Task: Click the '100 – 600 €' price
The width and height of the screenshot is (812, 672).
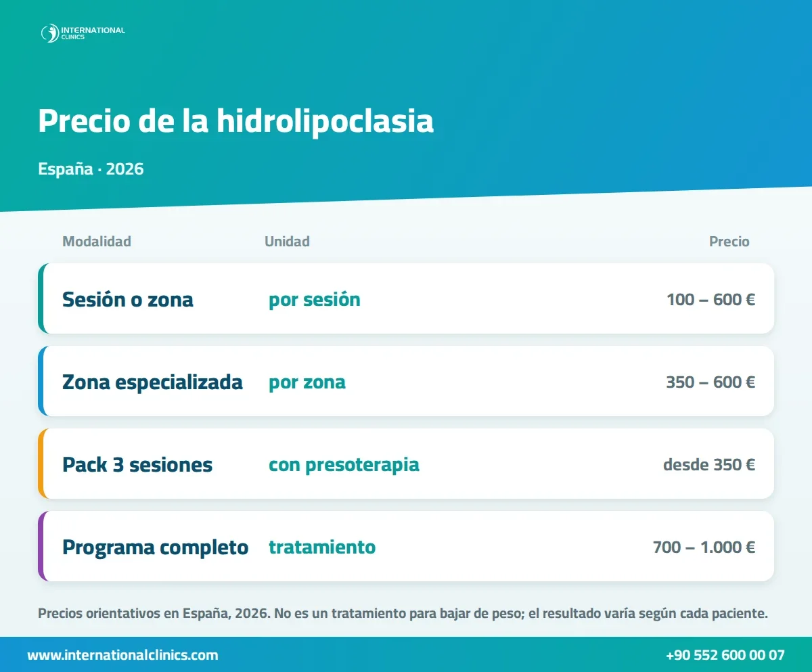Action: [x=710, y=299]
